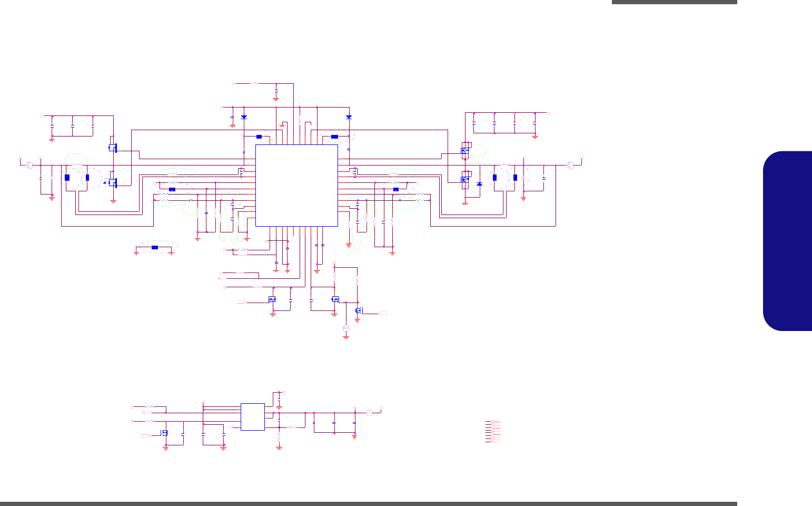Select the MOSFET in the lower-left circuit
Image resolution: width=812 pixels, height=506 pixels.
pos(165,433)
